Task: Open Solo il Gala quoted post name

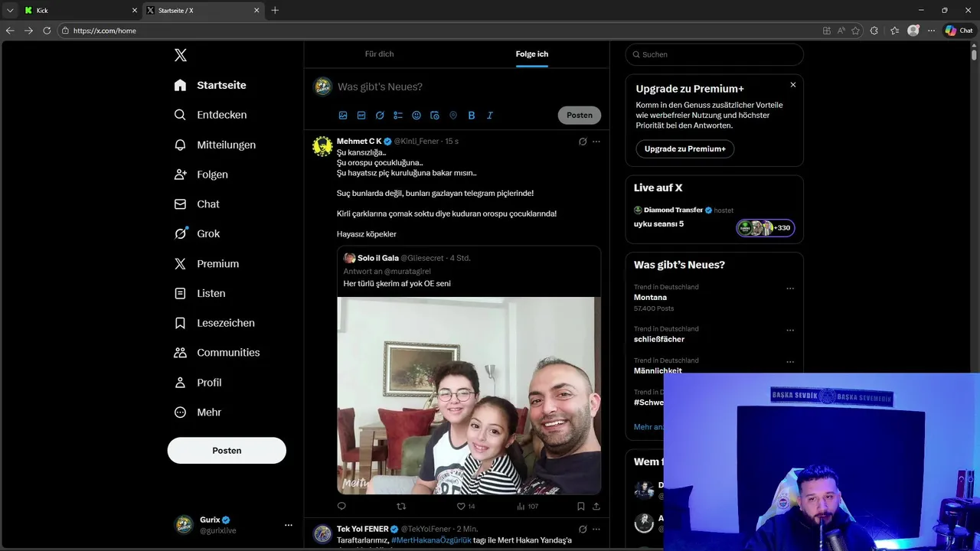Action: coord(378,258)
